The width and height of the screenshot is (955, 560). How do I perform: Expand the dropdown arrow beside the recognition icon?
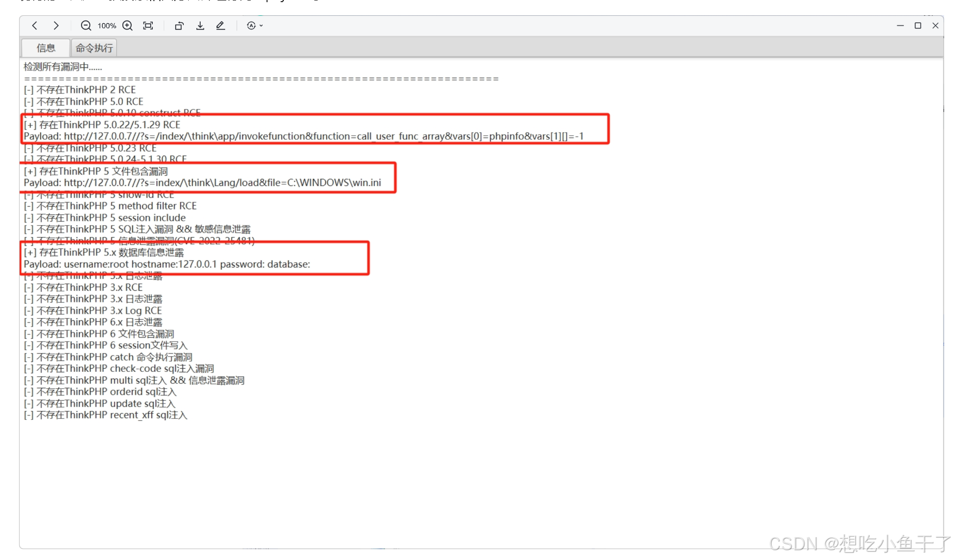click(x=262, y=26)
